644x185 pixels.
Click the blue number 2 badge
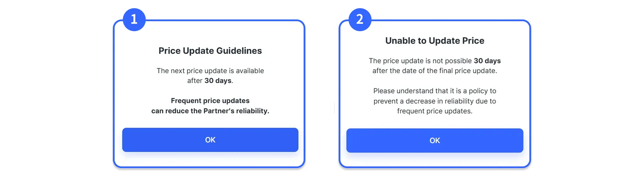point(360,20)
